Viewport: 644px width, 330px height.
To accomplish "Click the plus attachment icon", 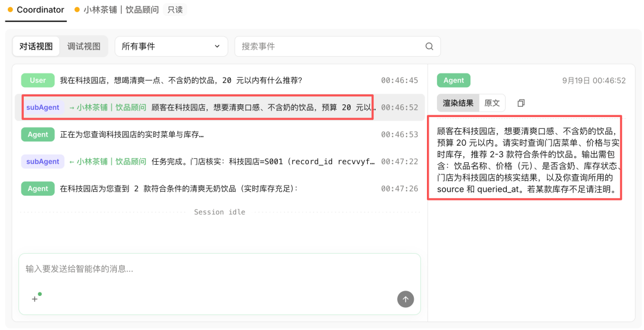I will (35, 299).
